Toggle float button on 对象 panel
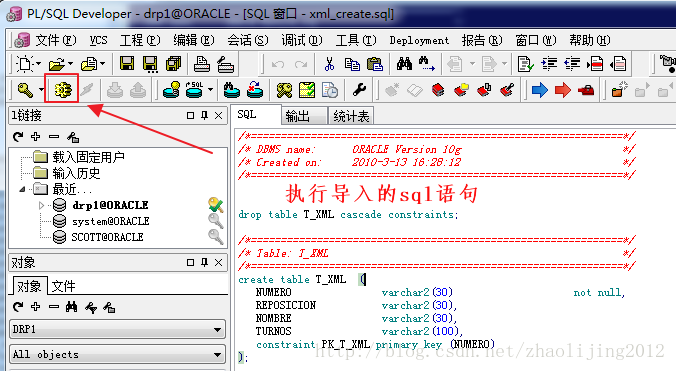Viewport: 676px width, 371px height. point(190,262)
